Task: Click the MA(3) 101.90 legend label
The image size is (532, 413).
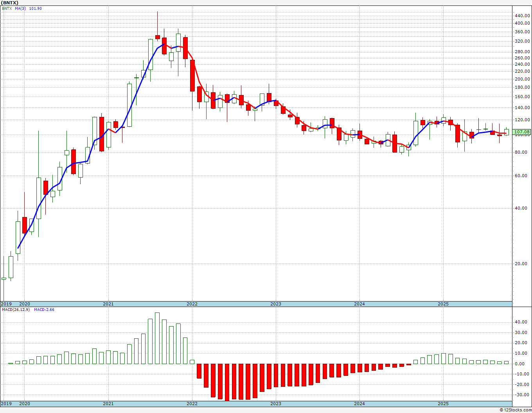Action: 29,8
